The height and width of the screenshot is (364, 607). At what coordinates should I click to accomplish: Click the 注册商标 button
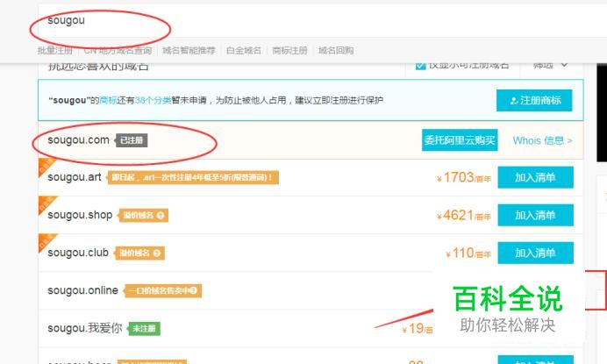(534, 101)
